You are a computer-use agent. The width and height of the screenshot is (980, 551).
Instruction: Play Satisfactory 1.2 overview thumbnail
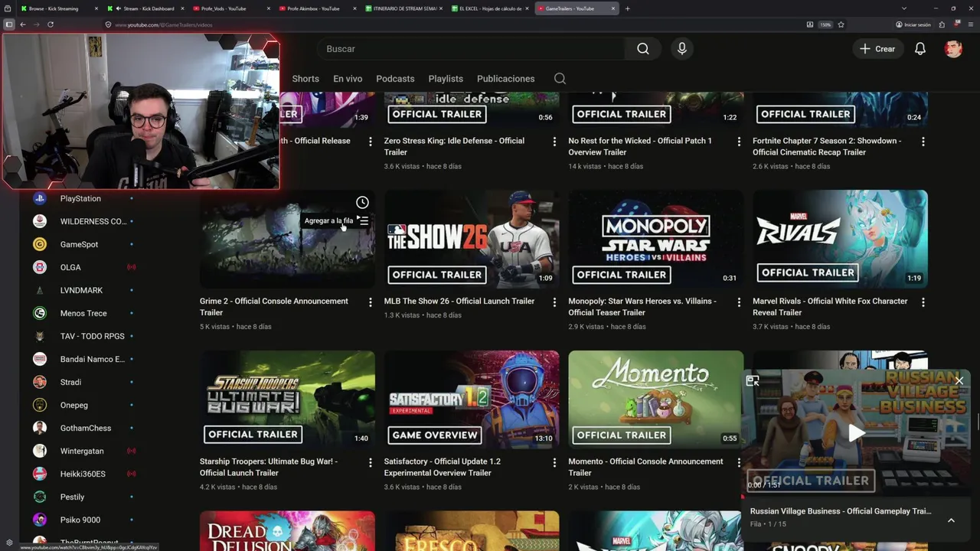[472, 399]
